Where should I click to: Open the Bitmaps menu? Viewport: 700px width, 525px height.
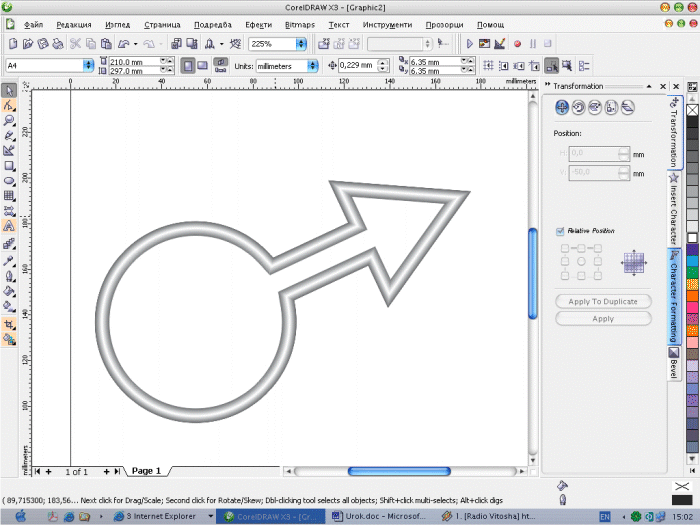(x=300, y=25)
